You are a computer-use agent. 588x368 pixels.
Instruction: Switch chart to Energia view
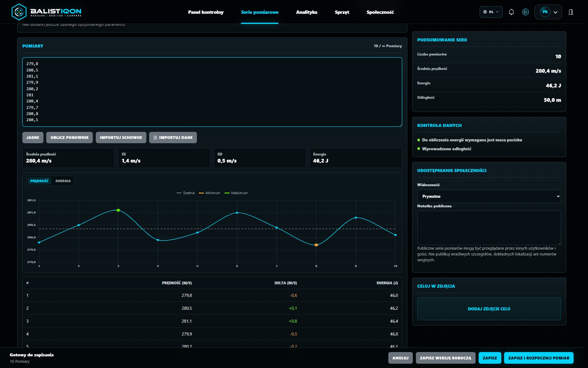point(63,181)
